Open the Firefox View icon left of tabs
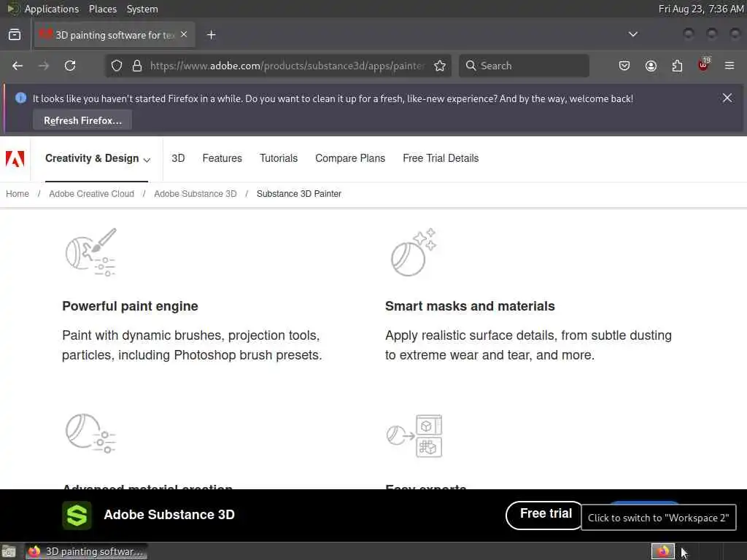This screenshot has height=560, width=747. pos(15,35)
